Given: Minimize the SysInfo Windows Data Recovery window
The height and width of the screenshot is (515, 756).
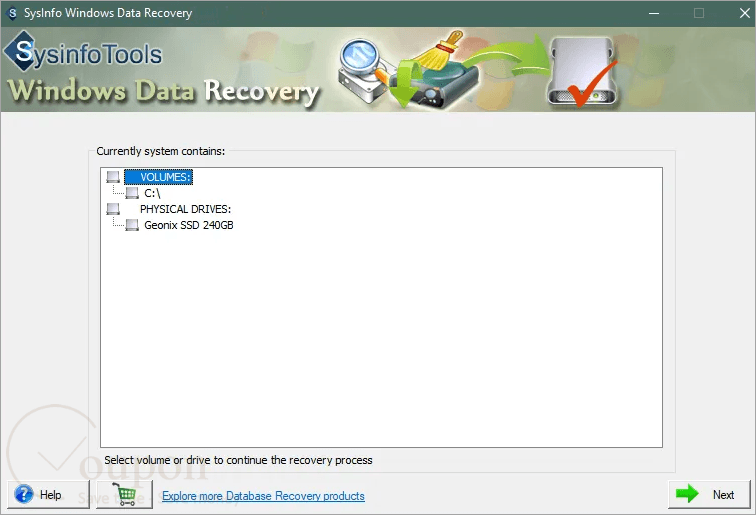Looking at the screenshot, I should point(654,13).
